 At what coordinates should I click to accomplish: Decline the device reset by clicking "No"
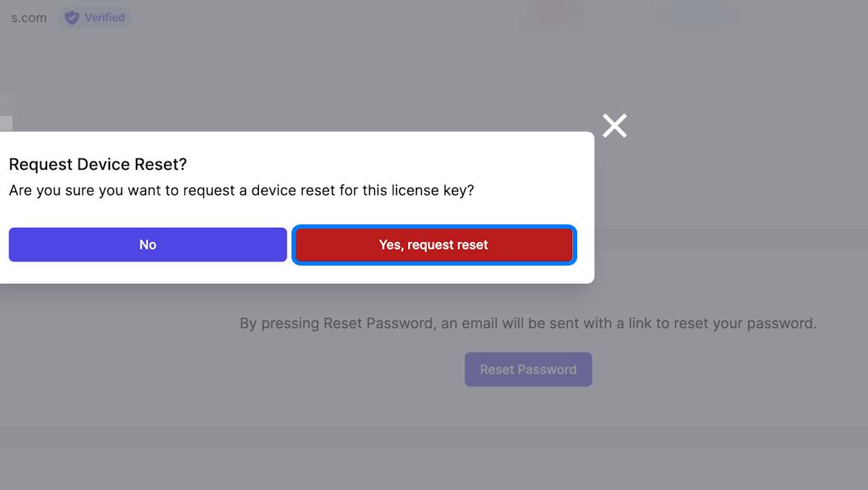[x=148, y=245]
